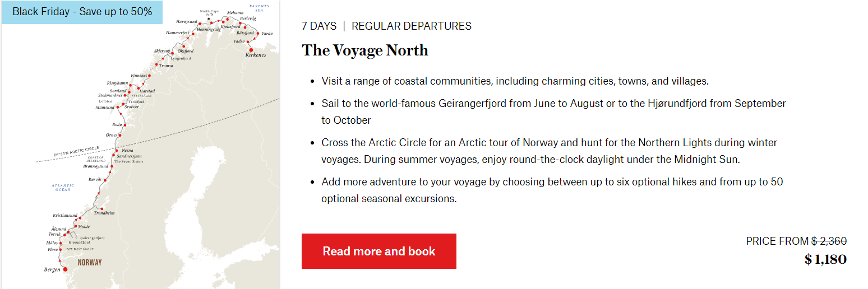Click the discounted $1,180 price

click(x=825, y=259)
